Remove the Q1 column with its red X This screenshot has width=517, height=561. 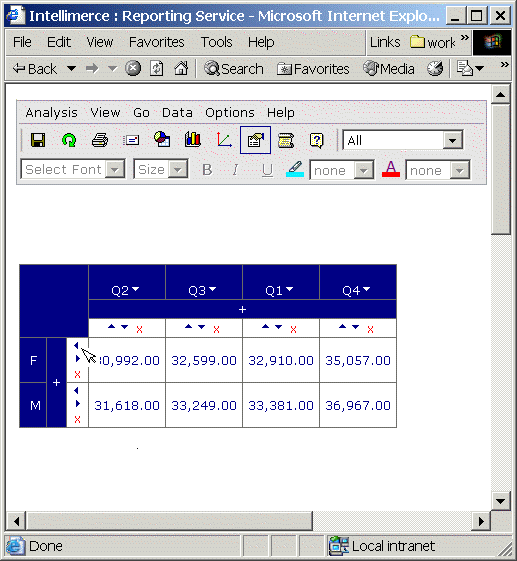(293, 330)
